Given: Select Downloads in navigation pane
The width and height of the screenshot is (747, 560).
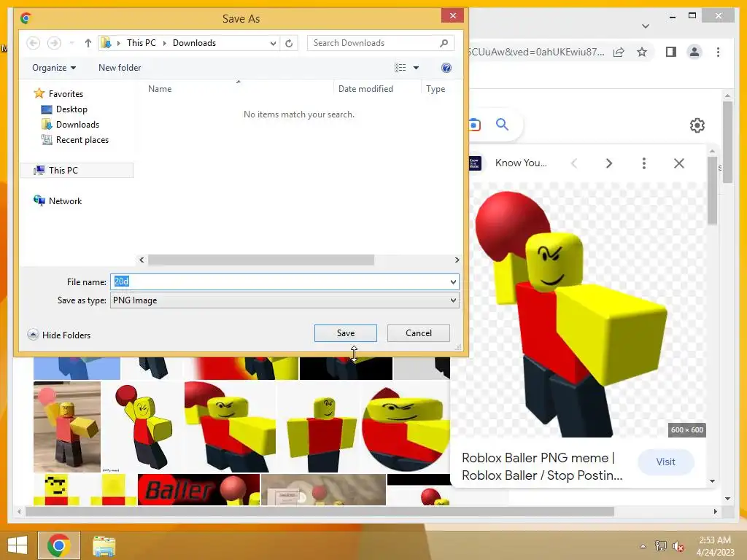Looking at the screenshot, I should pos(71,124).
